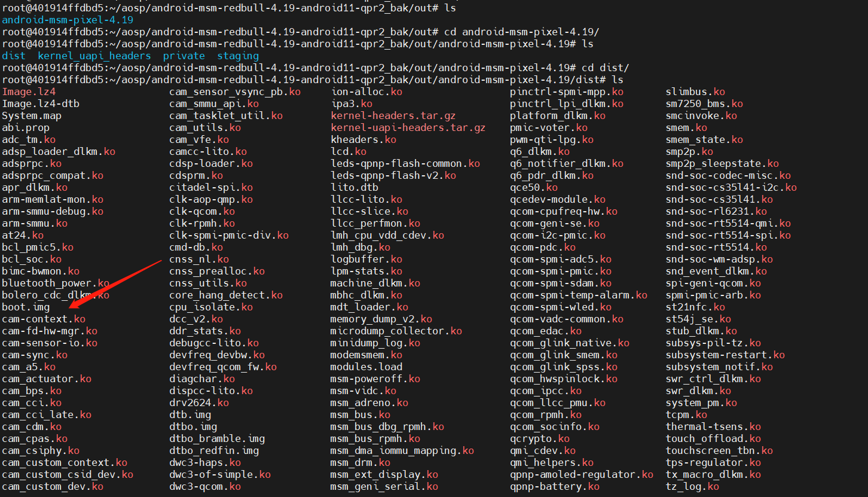868x497 pixels.
Task: Click msm_dma_iommu_mapping.ko module
Action: tap(402, 450)
